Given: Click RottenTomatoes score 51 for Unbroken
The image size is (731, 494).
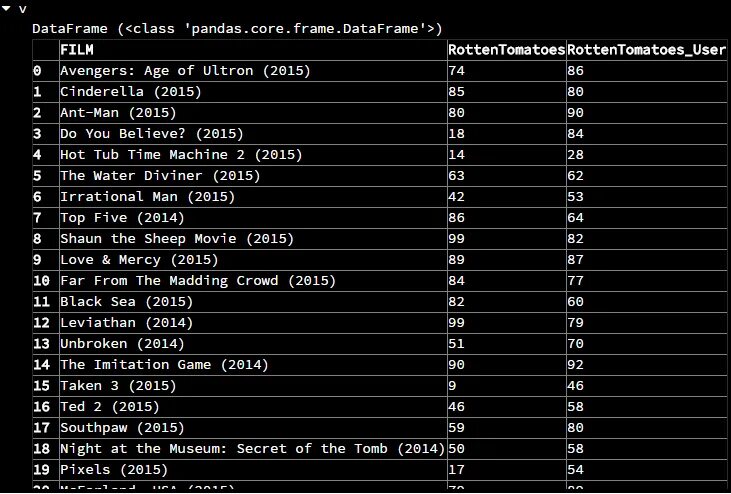Looking at the screenshot, I should coord(507,343).
